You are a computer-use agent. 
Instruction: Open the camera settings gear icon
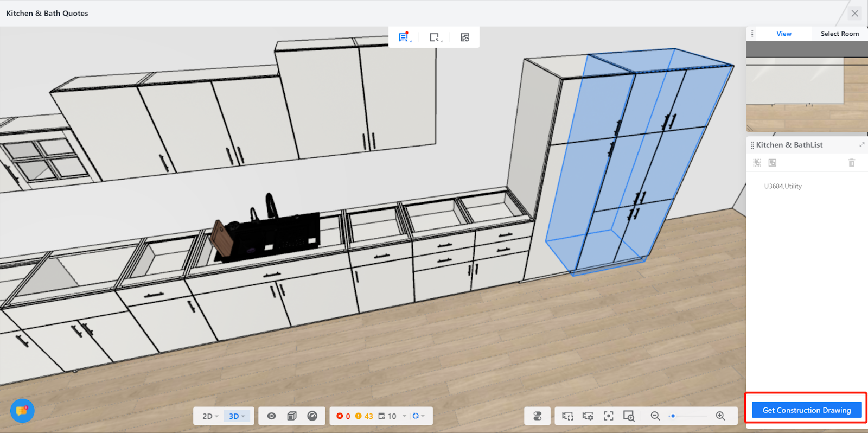[588, 416]
